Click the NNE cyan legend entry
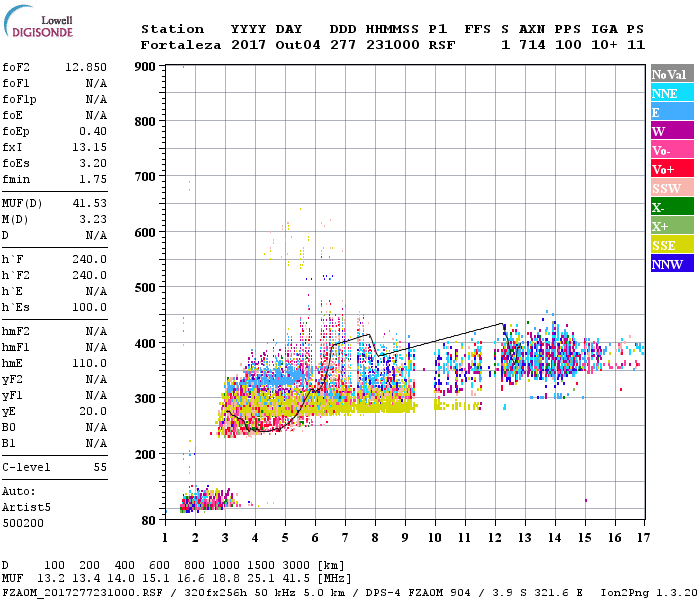The height and width of the screenshot is (600, 700). (671, 93)
